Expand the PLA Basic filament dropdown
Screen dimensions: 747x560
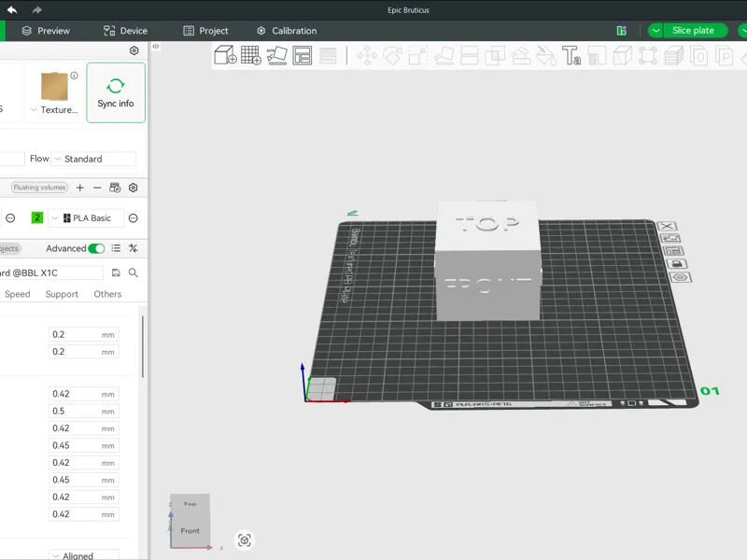pyautogui.click(x=86, y=218)
